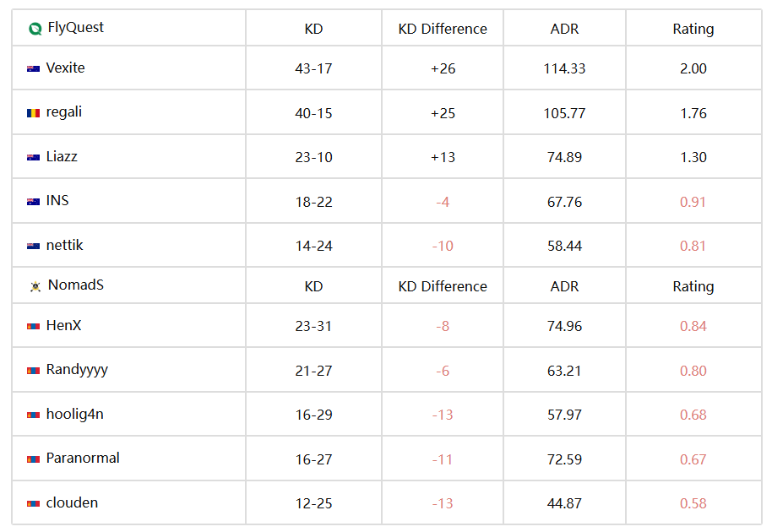This screenshot has height=532, width=772.
Task: Click the Romanian flag beside regali
Action: 33,113
